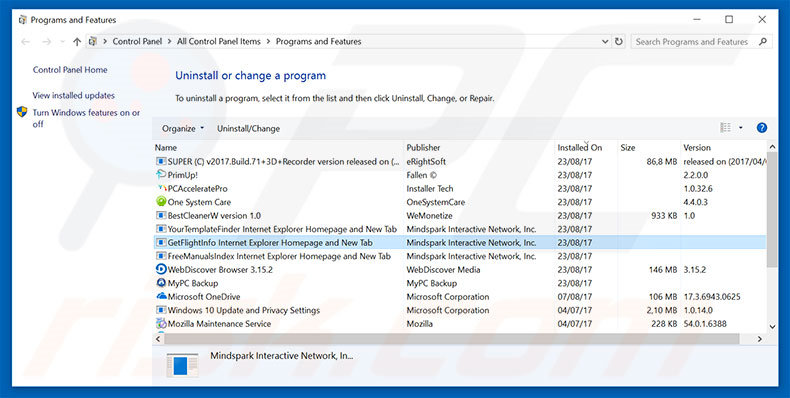The width and height of the screenshot is (790, 398).
Task: Click the Programs and Features title icon
Action: click(x=22, y=20)
